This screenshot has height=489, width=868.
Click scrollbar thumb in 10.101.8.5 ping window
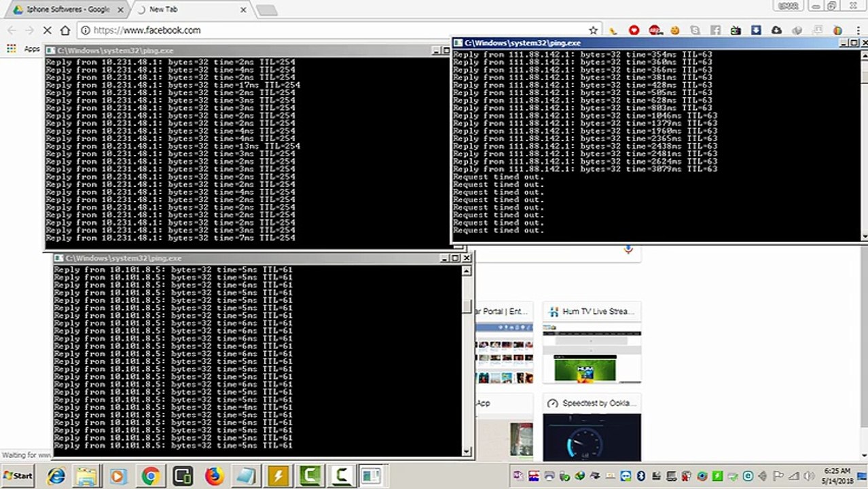[467, 306]
